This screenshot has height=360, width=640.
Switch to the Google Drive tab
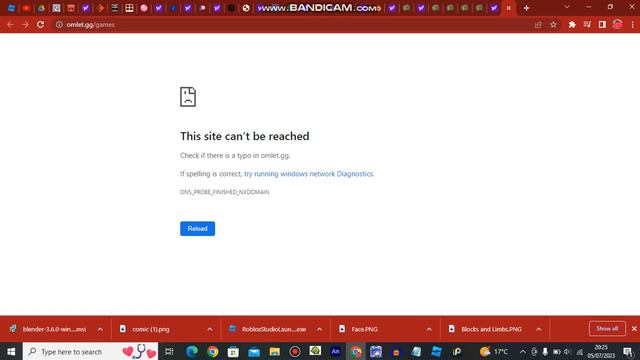[x=41, y=8]
